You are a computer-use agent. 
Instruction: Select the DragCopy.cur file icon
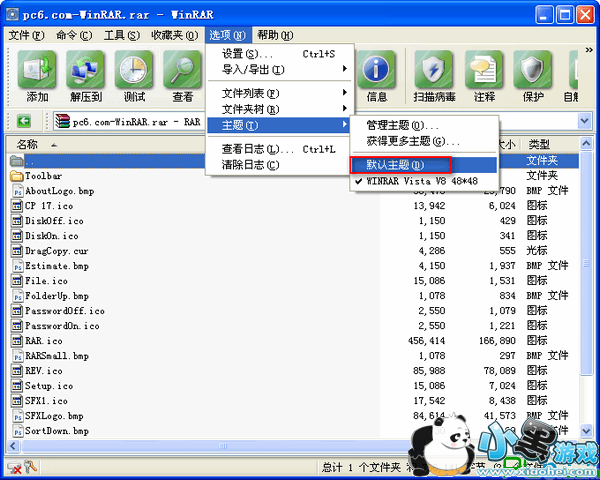tap(16, 251)
